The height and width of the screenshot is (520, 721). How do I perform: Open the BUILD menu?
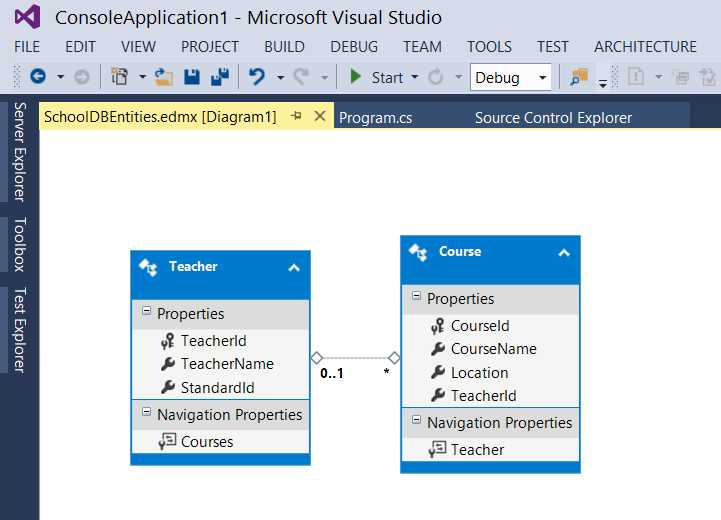284,47
